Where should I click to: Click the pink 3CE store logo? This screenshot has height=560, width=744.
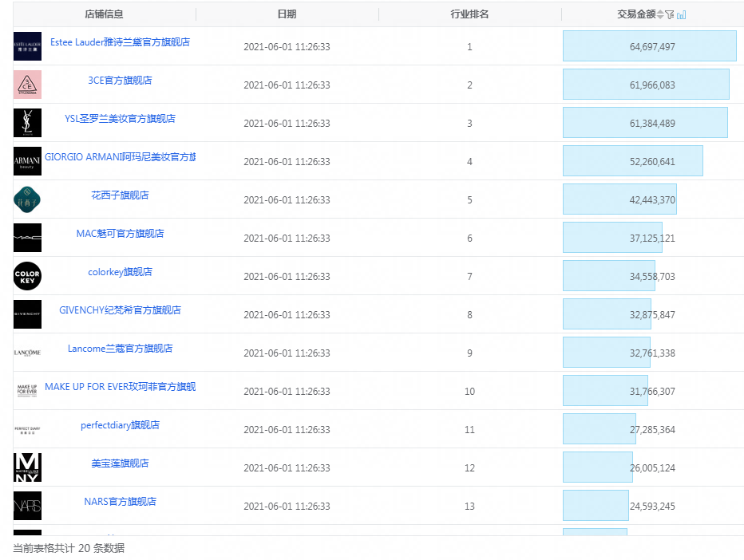coord(27,85)
